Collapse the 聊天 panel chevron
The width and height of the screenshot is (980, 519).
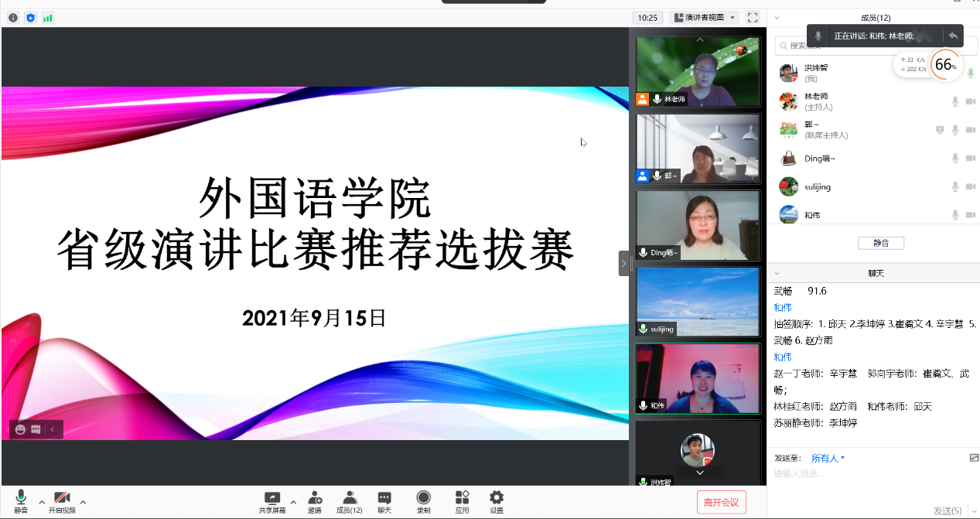point(777,274)
